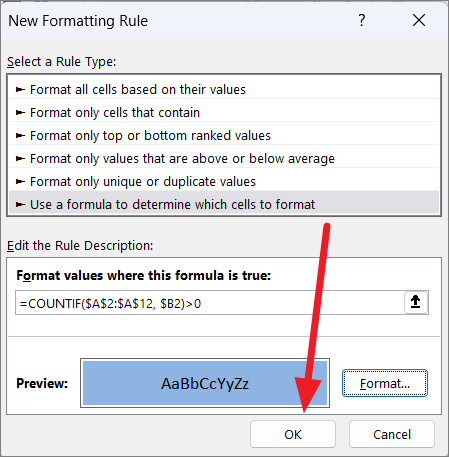Select Use a formula to determine cells

click(224, 204)
